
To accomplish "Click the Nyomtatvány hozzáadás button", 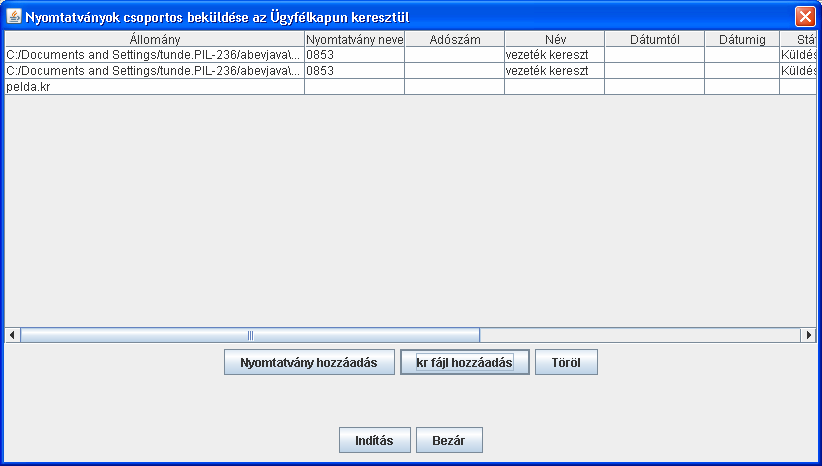I will tap(309, 362).
